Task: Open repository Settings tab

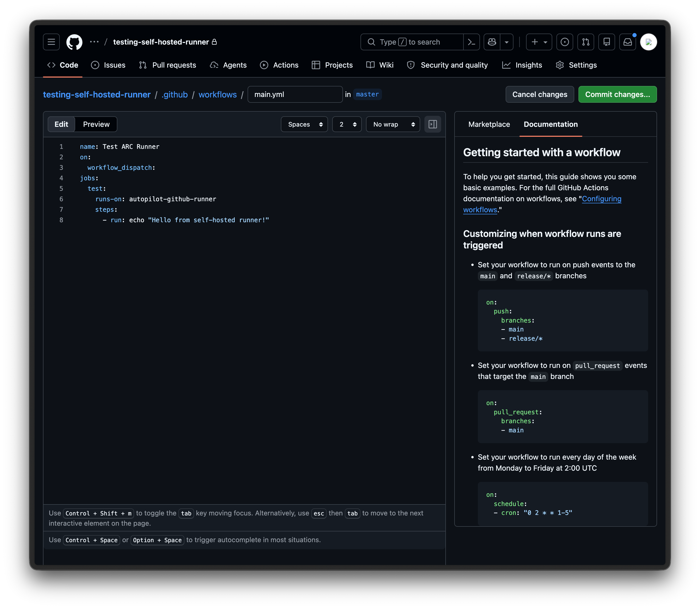Action: 576,65
